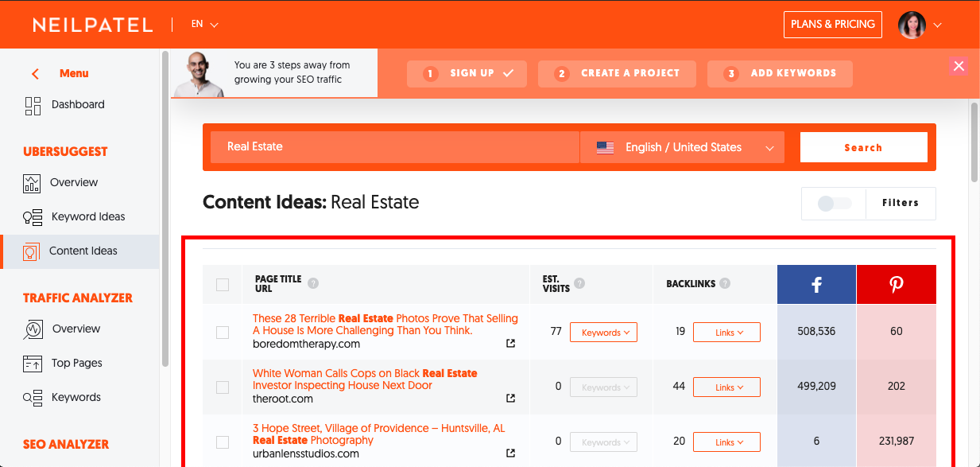Viewport: 980px width, 467px height.
Task: Check the theroot.com row checkbox
Action: click(x=223, y=387)
